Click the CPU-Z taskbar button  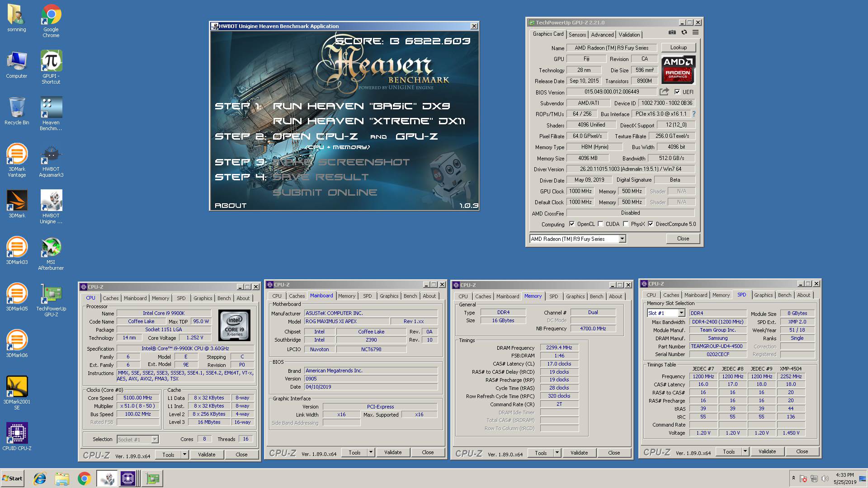(128, 479)
